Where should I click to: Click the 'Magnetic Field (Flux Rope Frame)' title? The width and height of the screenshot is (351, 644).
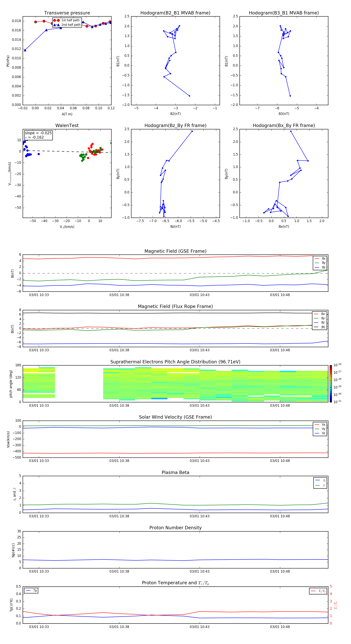click(x=175, y=307)
